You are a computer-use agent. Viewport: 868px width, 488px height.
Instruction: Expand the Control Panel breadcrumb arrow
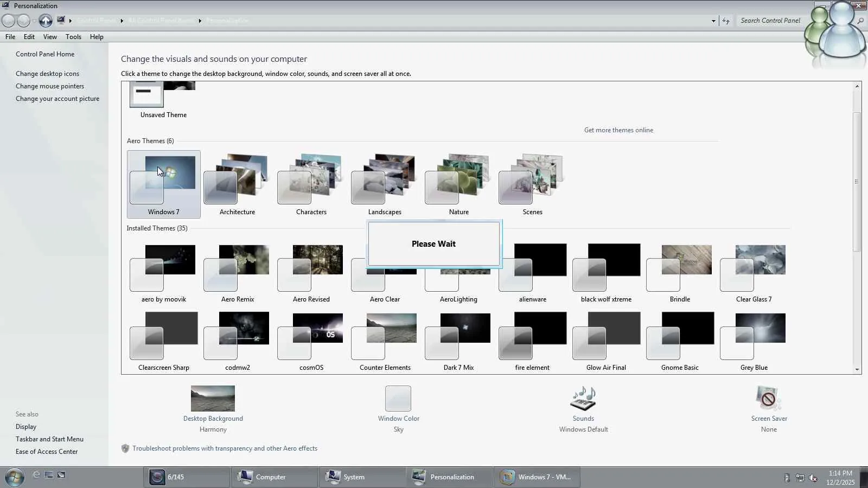pyautogui.click(x=122, y=21)
